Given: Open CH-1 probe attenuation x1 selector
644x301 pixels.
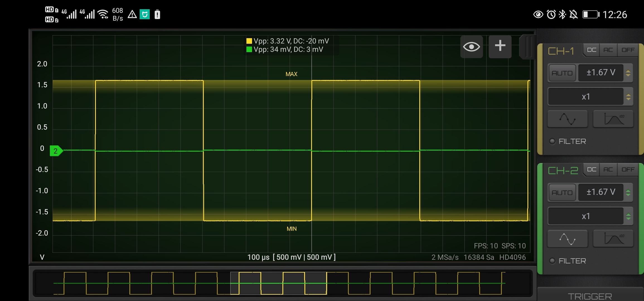Looking at the screenshot, I should 586,97.
